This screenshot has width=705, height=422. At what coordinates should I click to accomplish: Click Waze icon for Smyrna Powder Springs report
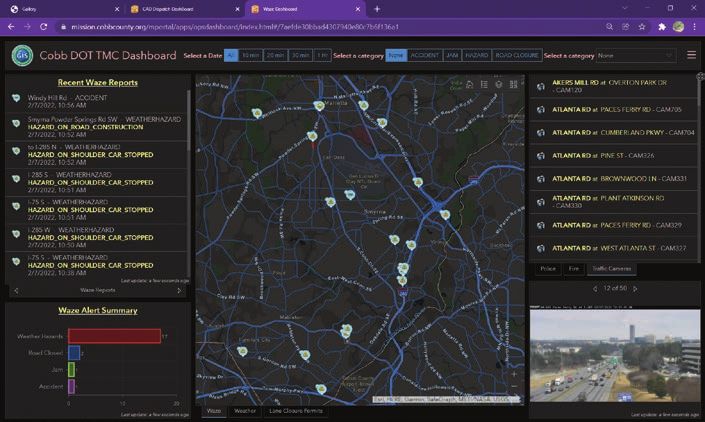coord(16,123)
